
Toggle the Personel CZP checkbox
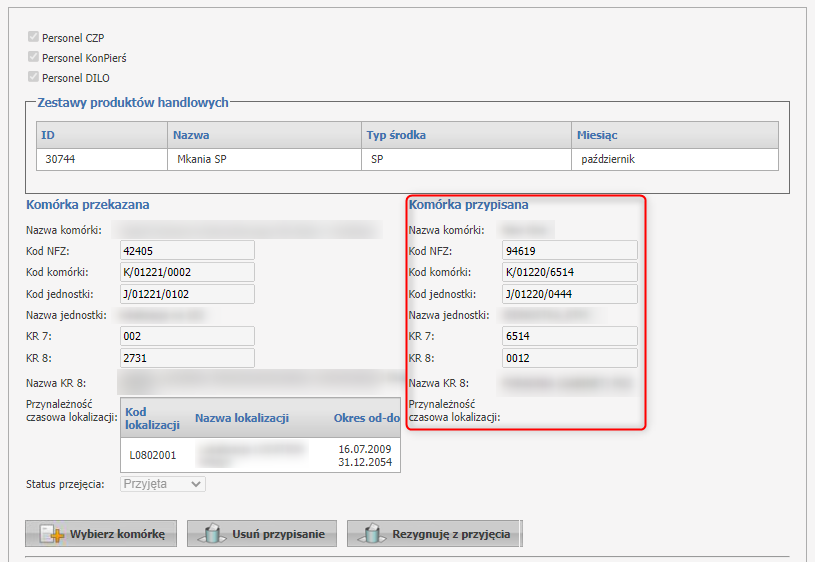click(33, 37)
